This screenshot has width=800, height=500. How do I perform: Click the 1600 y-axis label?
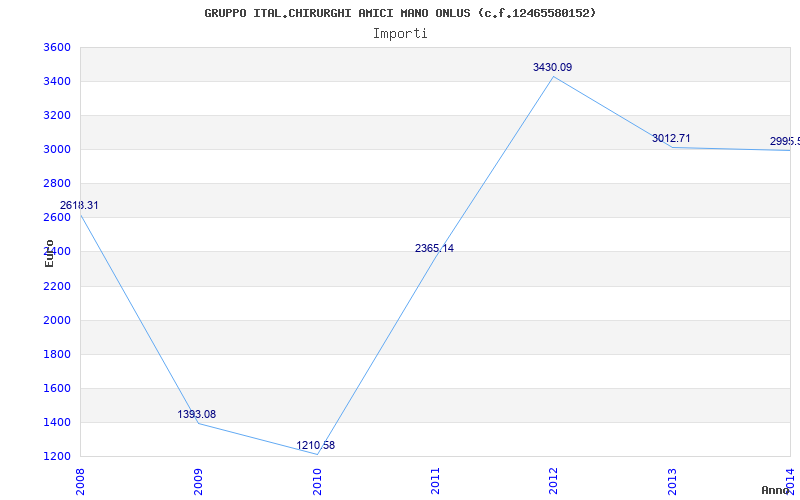pos(57,388)
